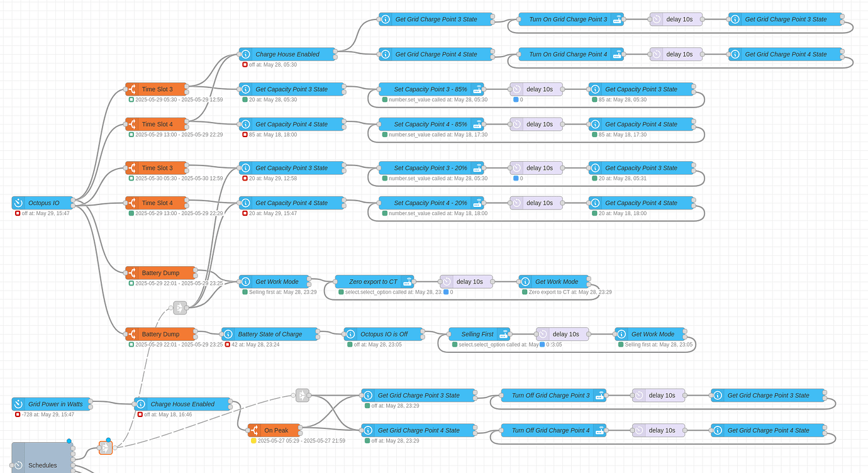Click the clock icon on the Schedules group node
The image size is (868, 473).
click(x=19, y=465)
